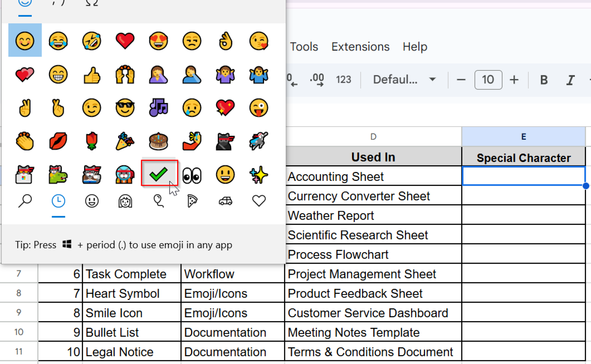Viewport: 591px width, 364px height.
Task: Open the symbols heart category in emoji picker
Action: pos(258,201)
